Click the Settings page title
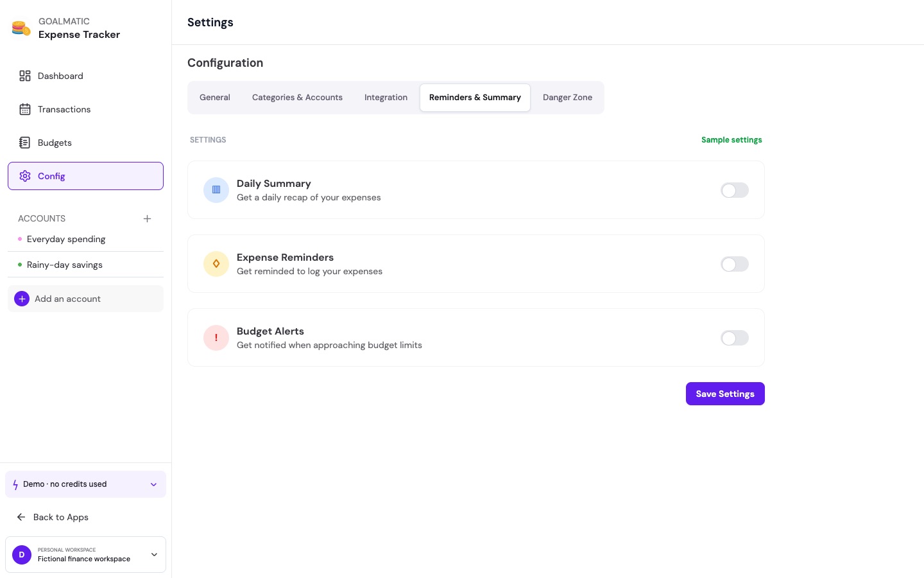 pyautogui.click(x=210, y=22)
